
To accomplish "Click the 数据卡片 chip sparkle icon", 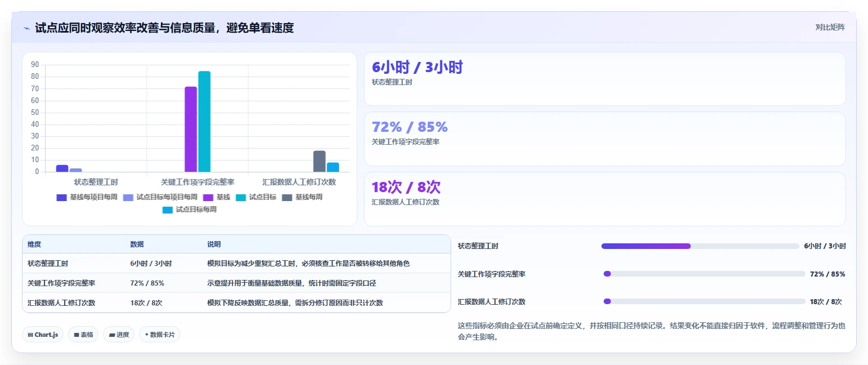I will 147,335.
